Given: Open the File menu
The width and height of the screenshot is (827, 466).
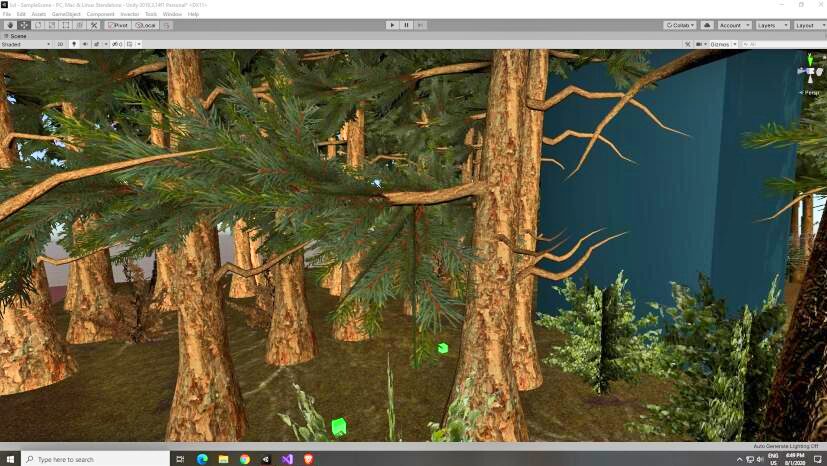Looking at the screenshot, I should pos(6,14).
